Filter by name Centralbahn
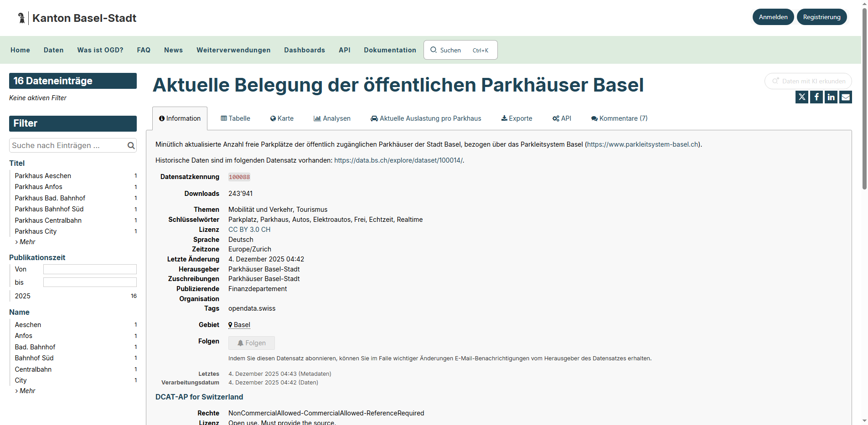Screen dimensions: 868x425 [33, 369]
